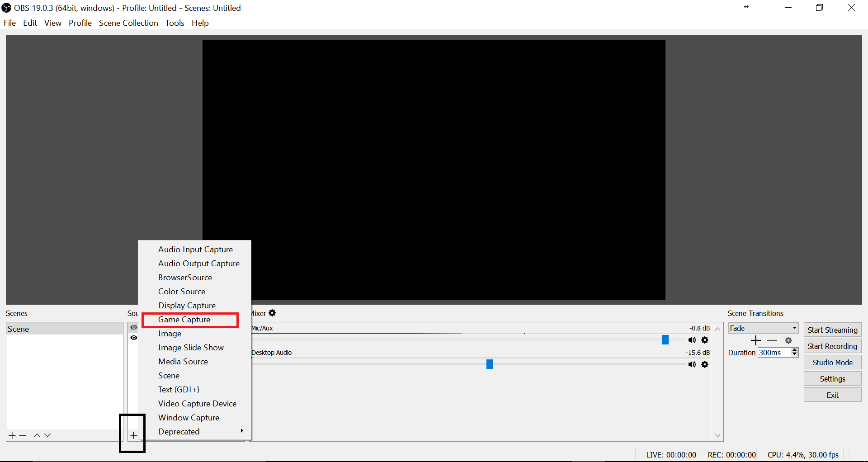This screenshot has width=868, height=462.
Task: Open the View menu
Action: click(x=53, y=23)
